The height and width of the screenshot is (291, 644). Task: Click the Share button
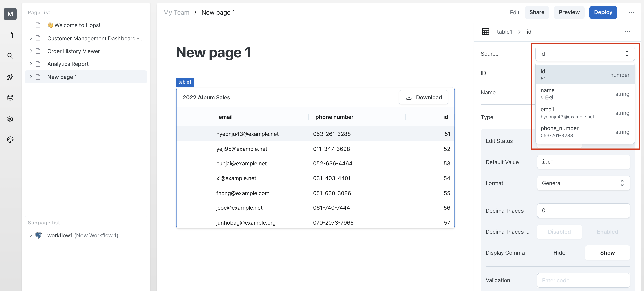537,12
